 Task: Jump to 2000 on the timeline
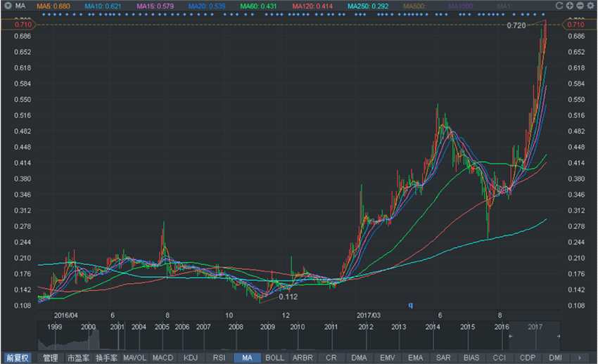(88, 327)
